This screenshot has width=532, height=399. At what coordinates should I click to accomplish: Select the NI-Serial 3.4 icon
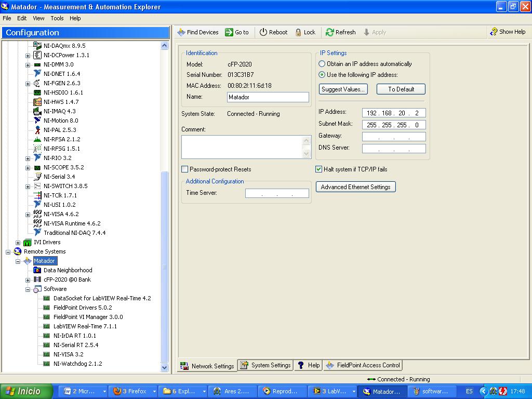(x=37, y=177)
